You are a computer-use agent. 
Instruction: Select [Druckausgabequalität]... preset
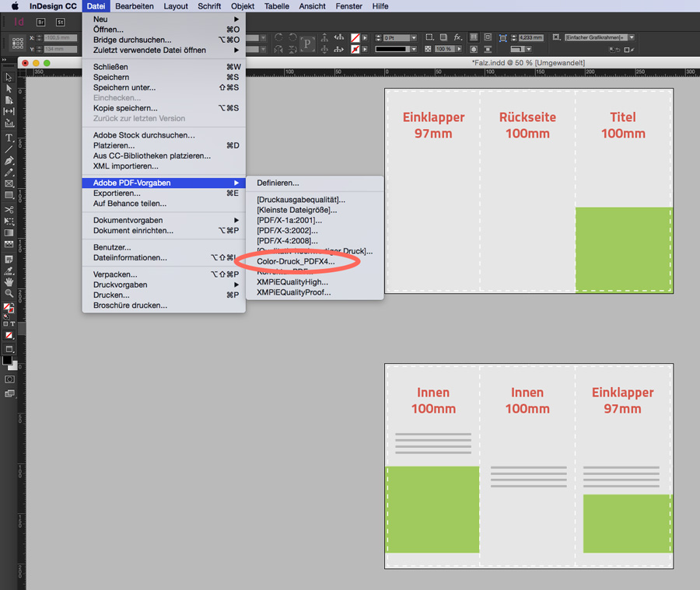tap(315, 200)
